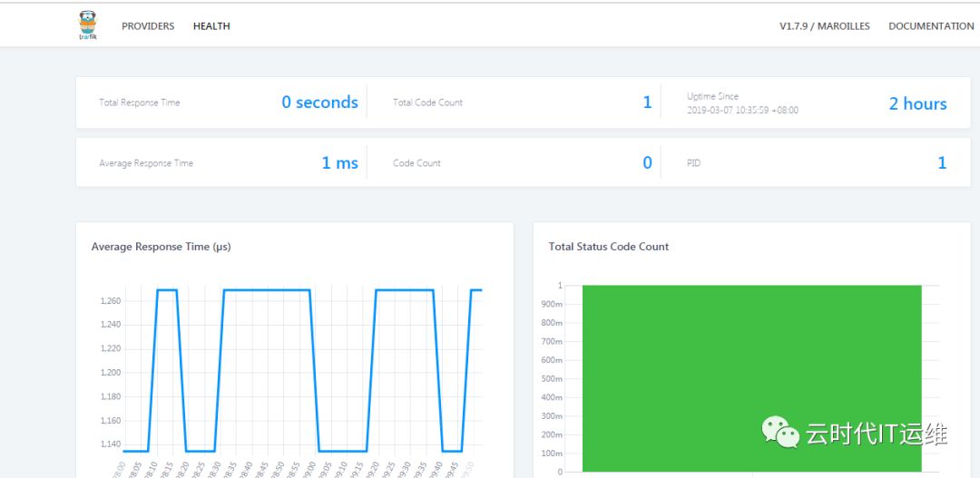The width and height of the screenshot is (980, 478).
Task: Click the green status code bar
Action: click(752, 378)
